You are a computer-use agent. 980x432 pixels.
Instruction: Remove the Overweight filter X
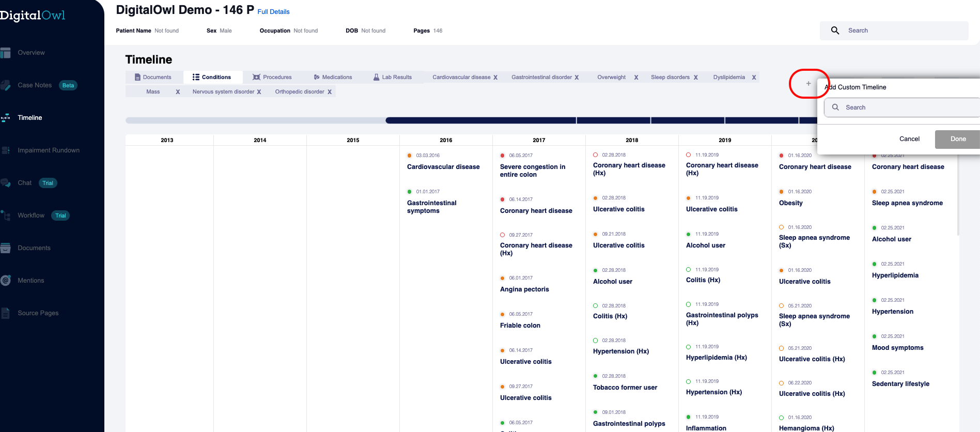pos(636,78)
